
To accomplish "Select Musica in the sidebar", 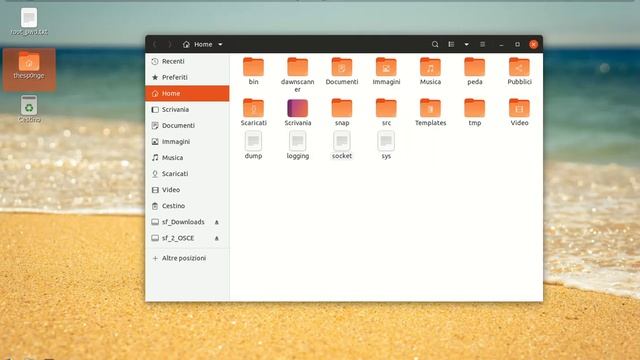I will [x=187, y=158].
